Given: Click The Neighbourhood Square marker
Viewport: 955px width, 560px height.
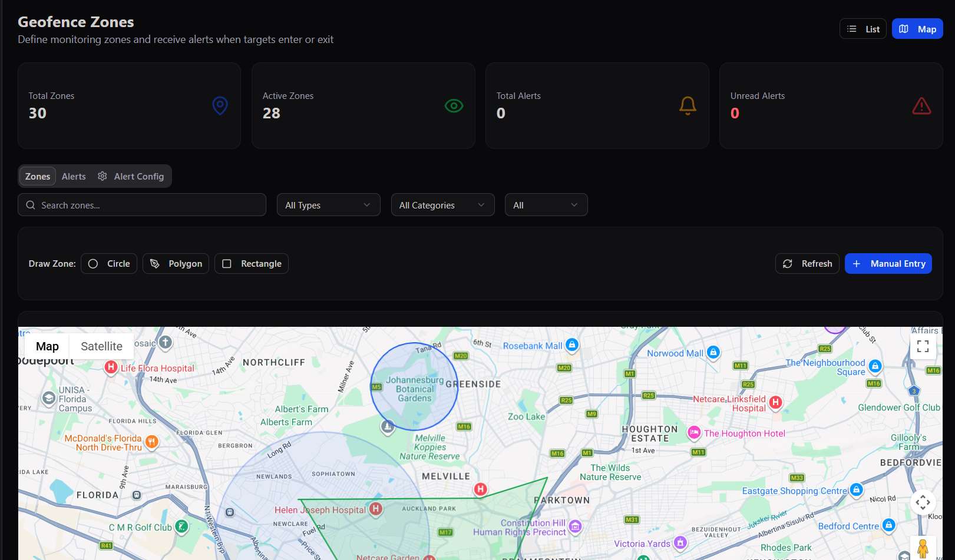Looking at the screenshot, I should coord(875,366).
